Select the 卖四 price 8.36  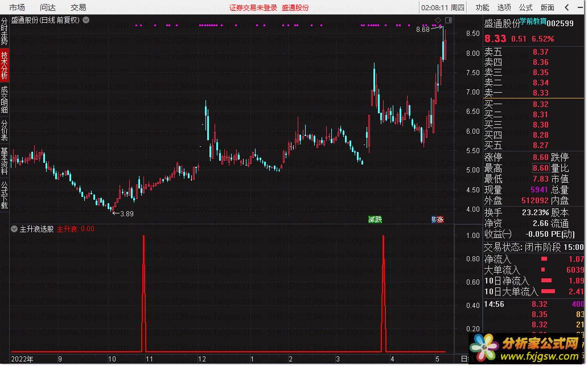541,62
